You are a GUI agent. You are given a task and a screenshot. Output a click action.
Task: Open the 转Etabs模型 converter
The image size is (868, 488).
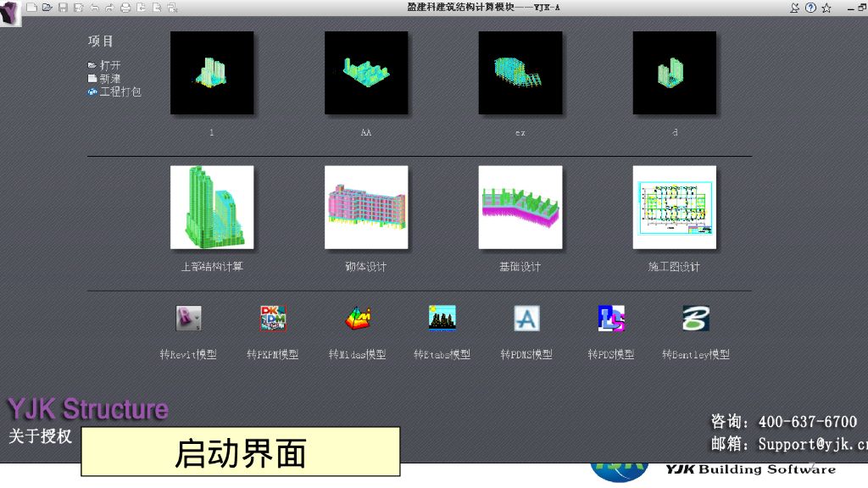[442, 320]
